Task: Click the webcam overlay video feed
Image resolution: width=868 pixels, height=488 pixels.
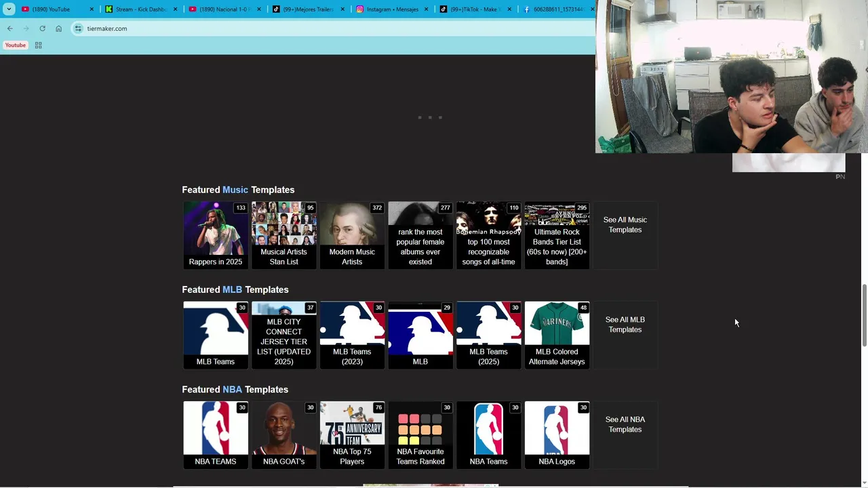Action: (732, 77)
